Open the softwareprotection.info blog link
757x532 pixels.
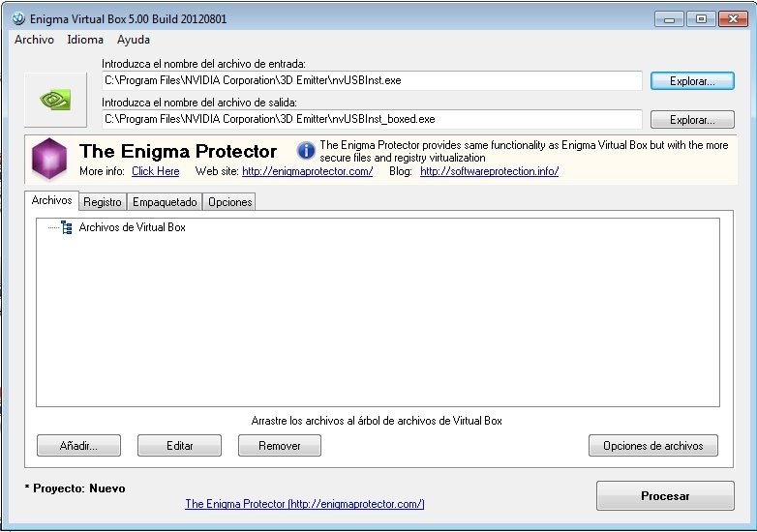(x=489, y=171)
